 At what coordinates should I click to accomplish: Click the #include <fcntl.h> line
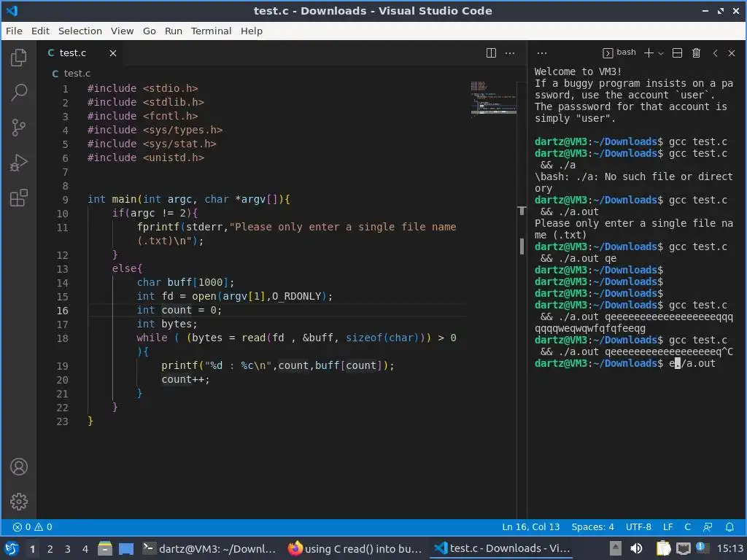pyautogui.click(x=142, y=116)
